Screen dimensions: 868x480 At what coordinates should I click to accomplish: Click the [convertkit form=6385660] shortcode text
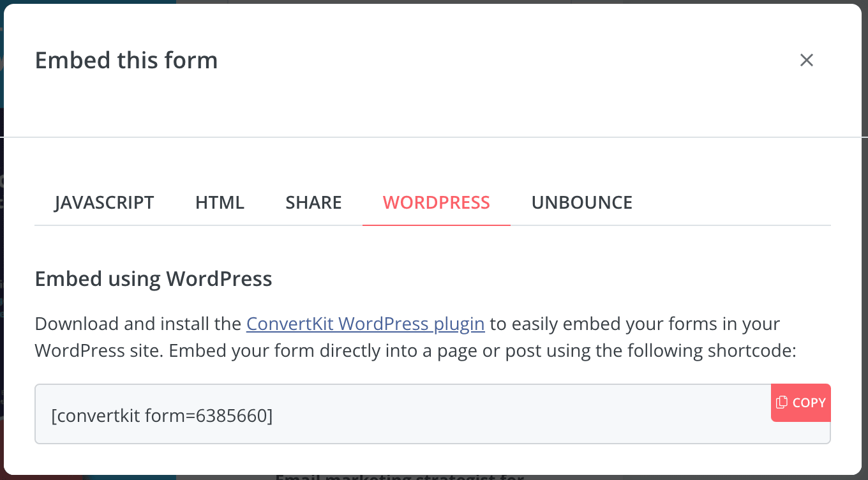click(162, 416)
